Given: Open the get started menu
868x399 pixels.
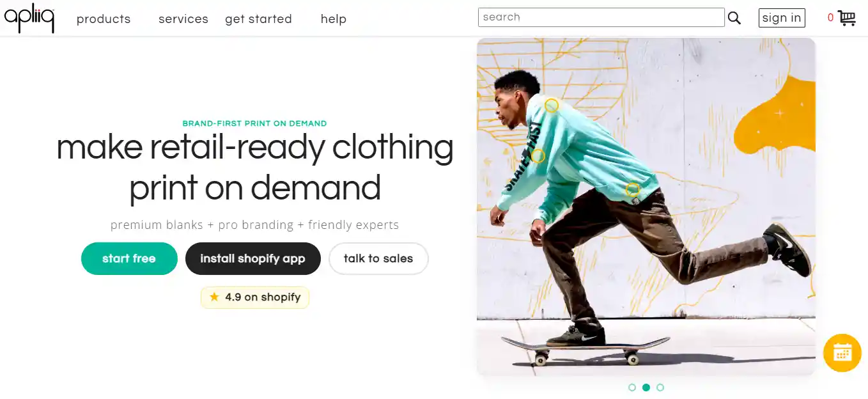Looking at the screenshot, I should 258,19.
